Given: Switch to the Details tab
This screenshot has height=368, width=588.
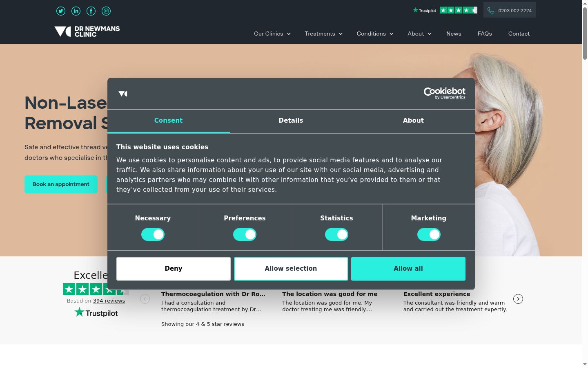Looking at the screenshot, I should (291, 121).
